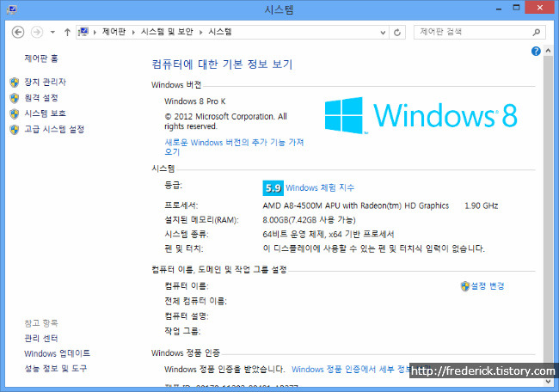Screen dimensions: 559x392
Task: Click the shield icon beside 고급 시스템 설정
Action: pyautogui.click(x=15, y=130)
